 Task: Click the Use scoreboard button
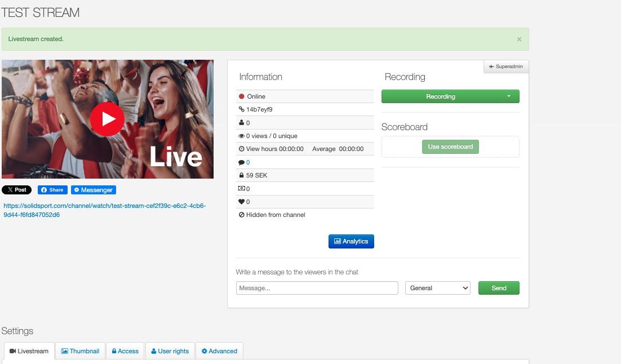pos(450,147)
